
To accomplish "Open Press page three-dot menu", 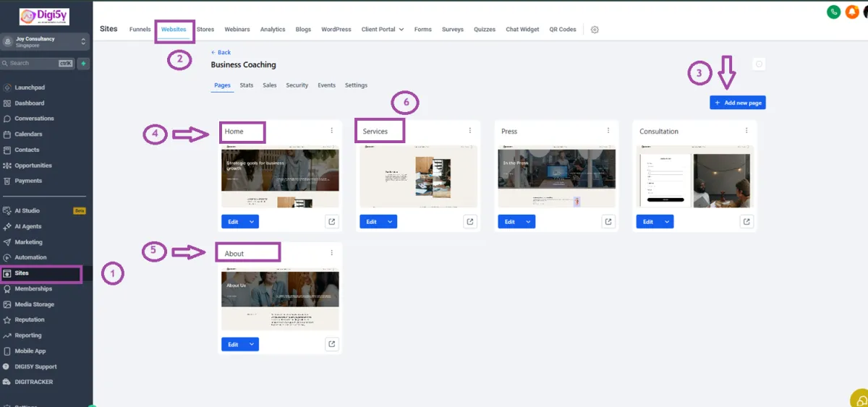I will click(608, 131).
